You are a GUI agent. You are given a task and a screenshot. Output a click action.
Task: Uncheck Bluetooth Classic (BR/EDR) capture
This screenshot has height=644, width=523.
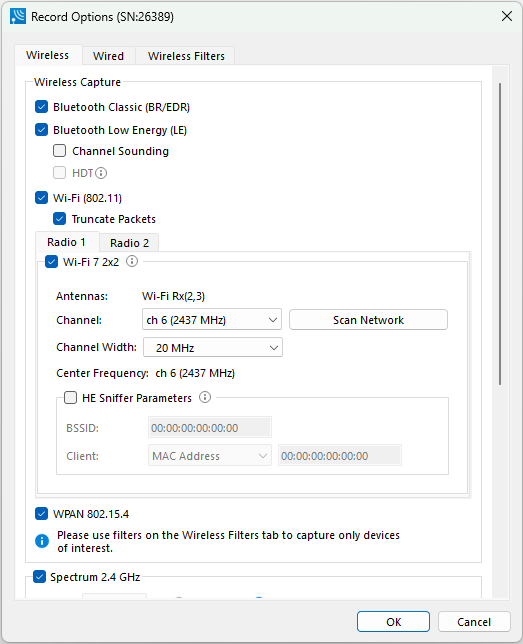coord(41,107)
